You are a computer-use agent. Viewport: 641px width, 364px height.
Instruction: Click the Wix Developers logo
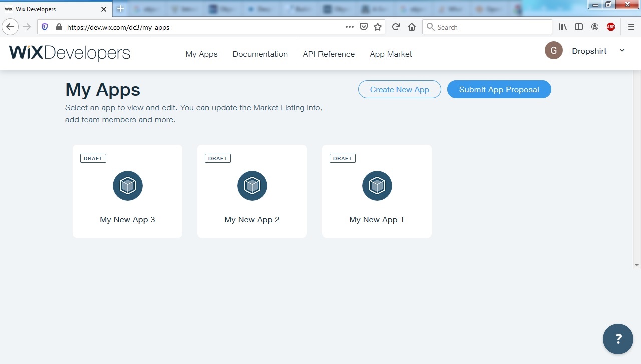[x=70, y=53]
